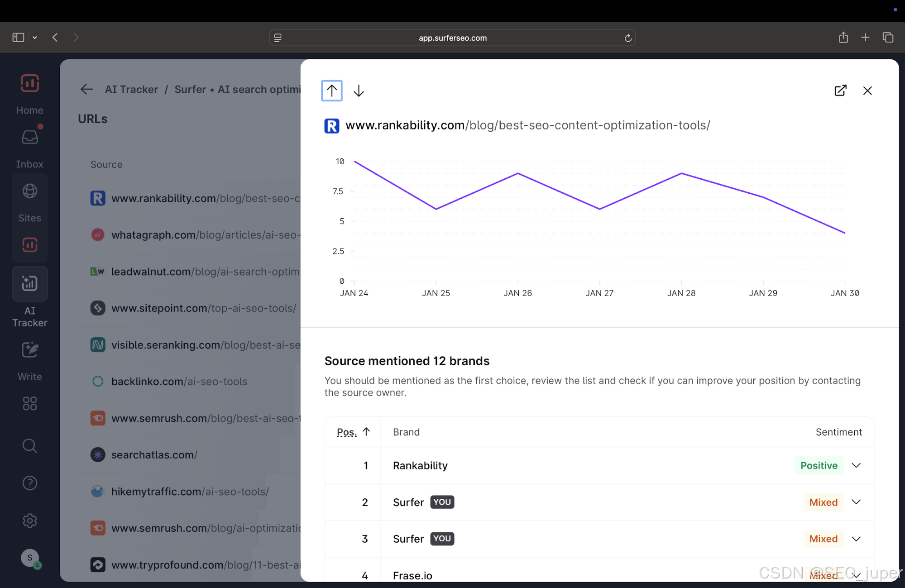Open the sidebar search magnifier icon
The image size is (905, 588).
[29, 446]
